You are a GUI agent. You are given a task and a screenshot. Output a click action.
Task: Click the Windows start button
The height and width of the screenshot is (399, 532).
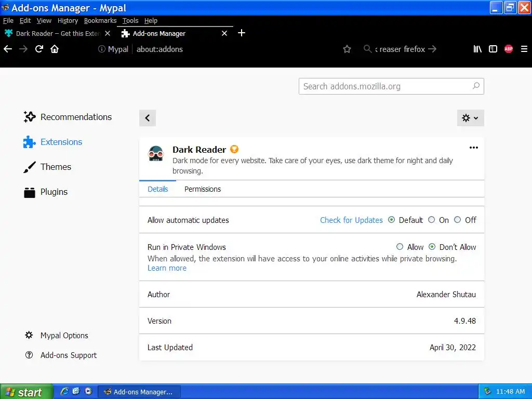[x=26, y=392]
